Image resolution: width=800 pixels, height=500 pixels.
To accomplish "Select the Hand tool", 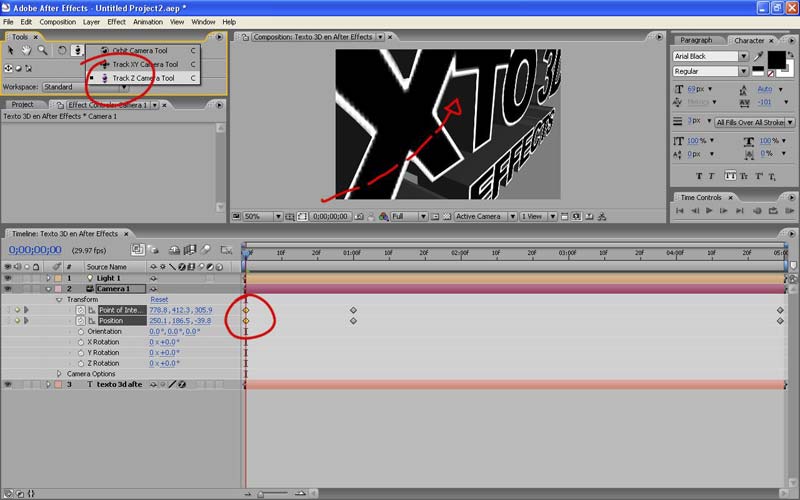I will [x=26, y=50].
